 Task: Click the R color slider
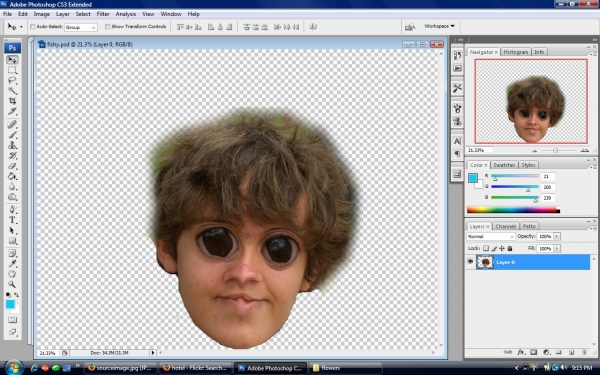click(x=515, y=176)
